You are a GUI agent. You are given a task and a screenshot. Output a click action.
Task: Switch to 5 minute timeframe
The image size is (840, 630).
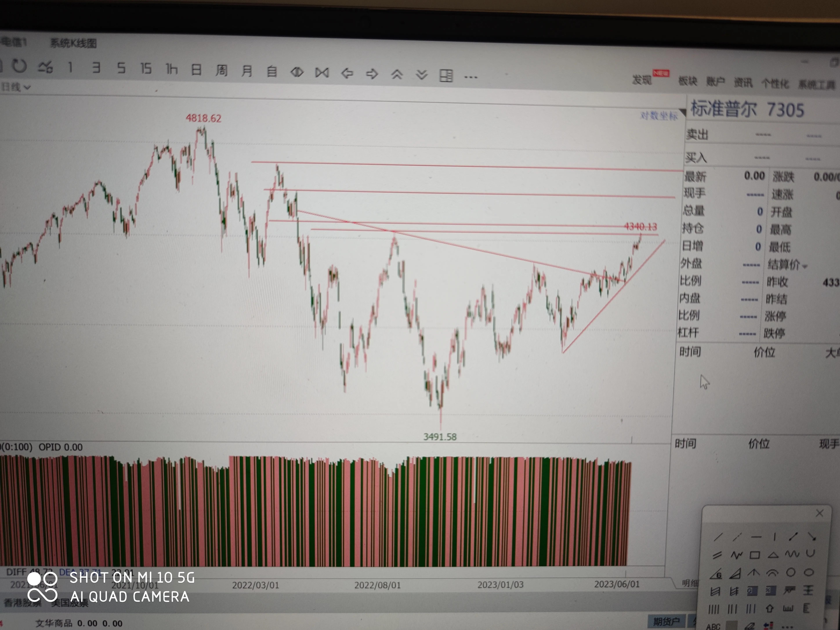121,68
